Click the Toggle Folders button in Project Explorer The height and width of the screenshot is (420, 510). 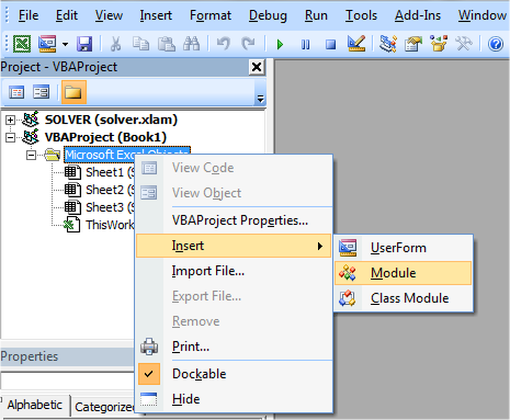[x=73, y=92]
